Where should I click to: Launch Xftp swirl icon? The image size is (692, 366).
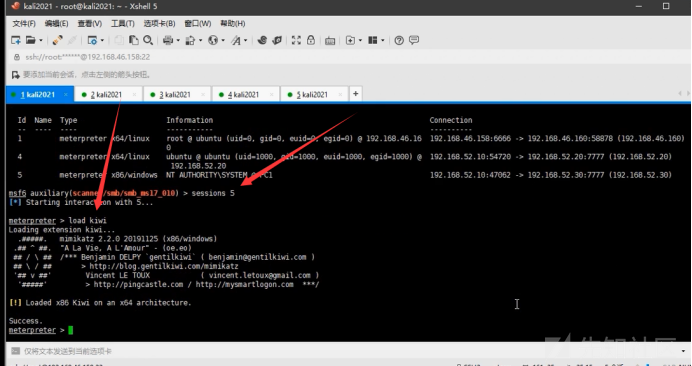coord(262,41)
